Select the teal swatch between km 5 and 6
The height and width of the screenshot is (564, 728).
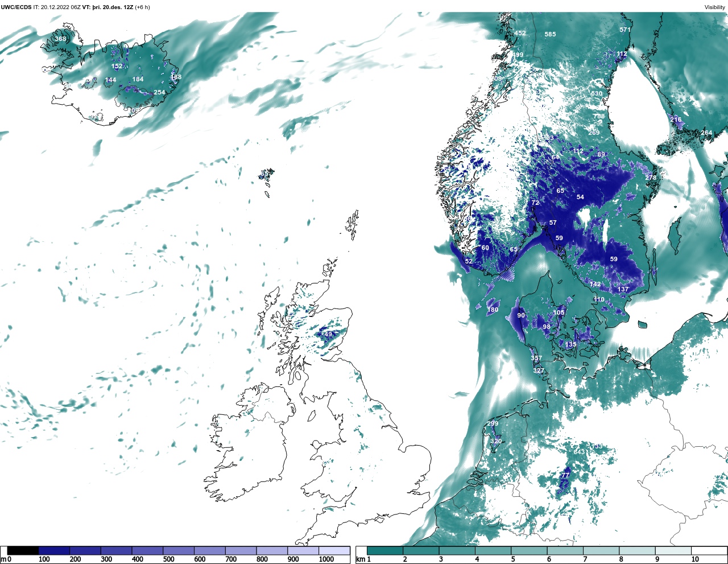tap(529, 550)
